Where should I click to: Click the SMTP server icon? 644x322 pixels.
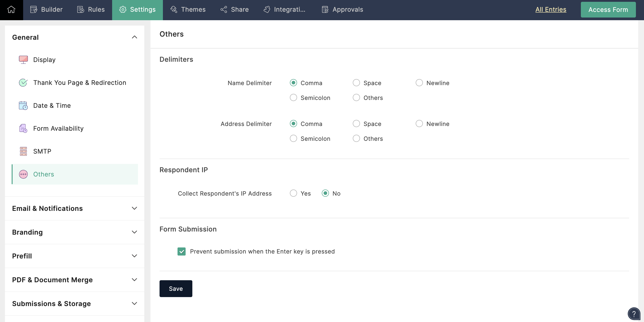coord(23,151)
